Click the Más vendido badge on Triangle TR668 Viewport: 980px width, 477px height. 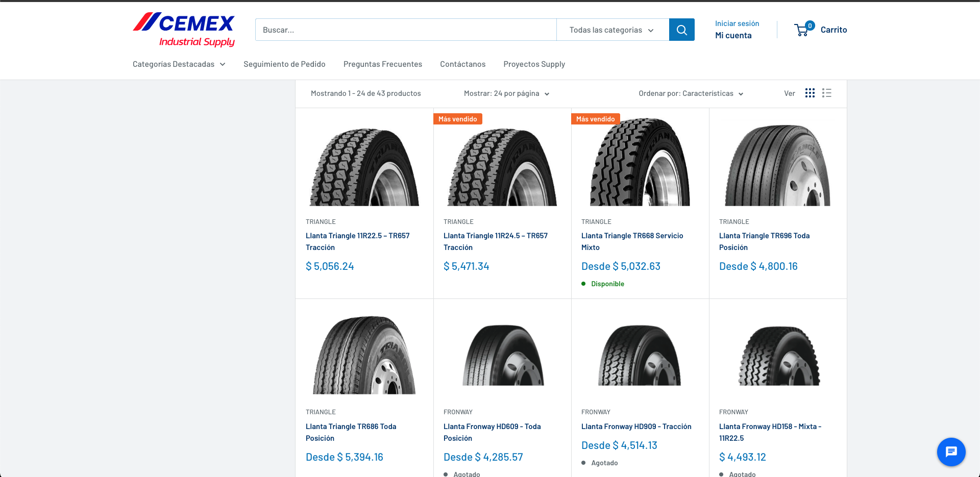point(595,118)
